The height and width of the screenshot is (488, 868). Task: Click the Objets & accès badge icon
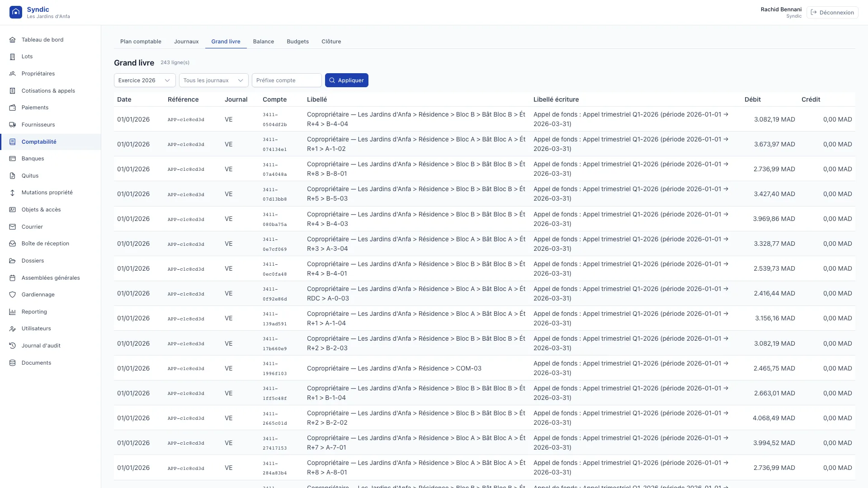click(13, 210)
